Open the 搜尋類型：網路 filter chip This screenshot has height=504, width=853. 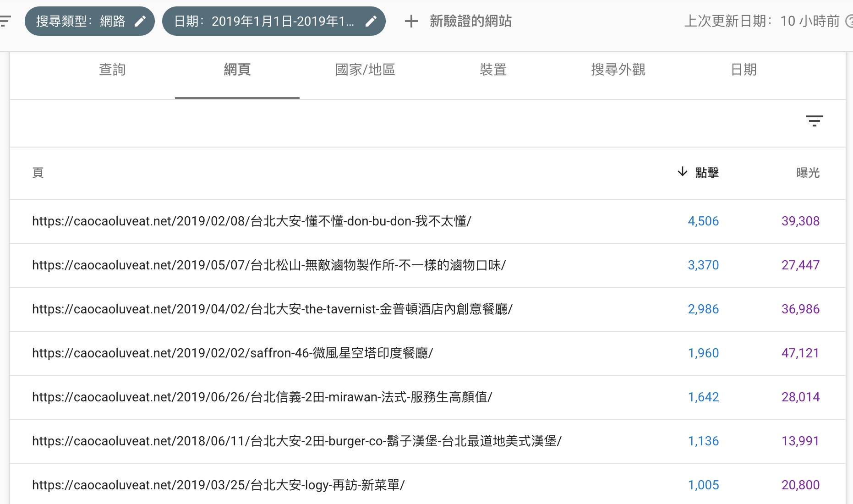[81, 21]
